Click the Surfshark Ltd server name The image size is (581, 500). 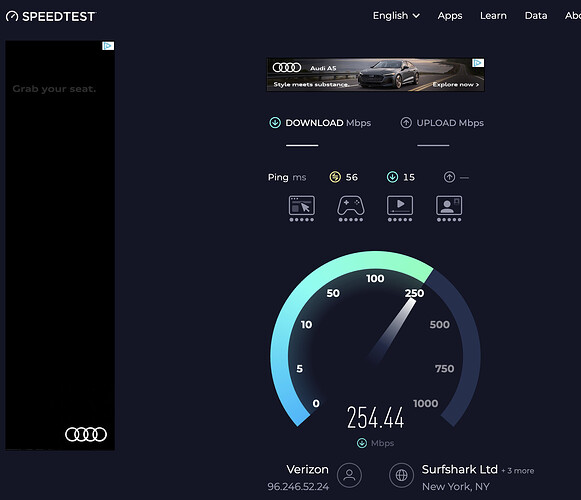(459, 470)
